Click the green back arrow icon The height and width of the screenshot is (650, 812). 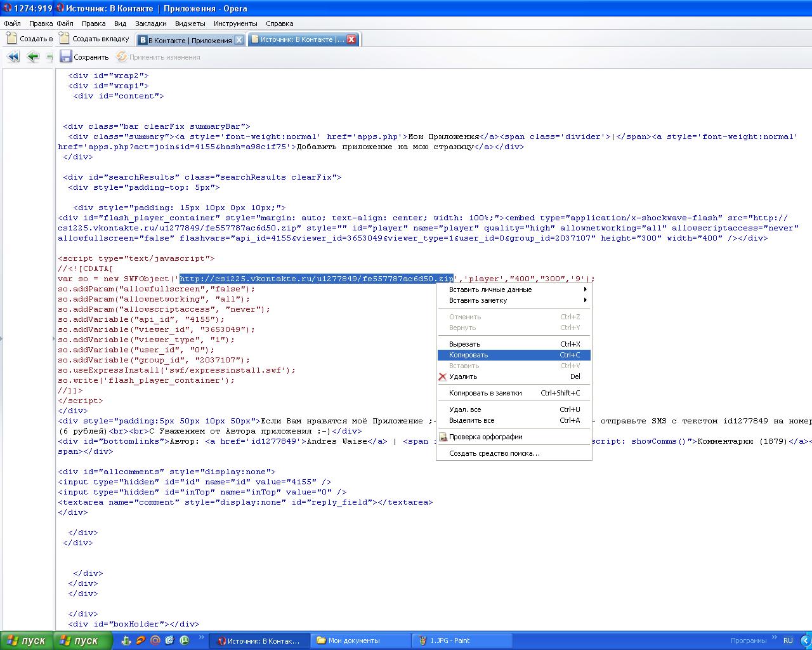(33, 57)
